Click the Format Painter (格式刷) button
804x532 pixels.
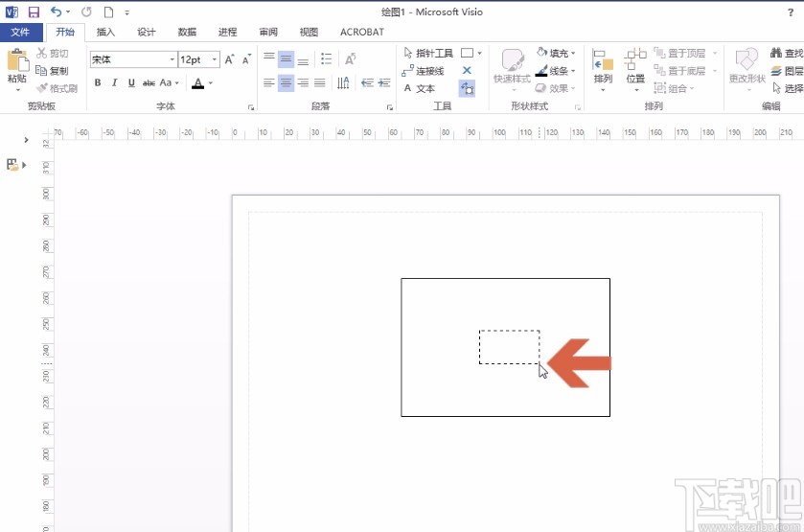point(57,88)
